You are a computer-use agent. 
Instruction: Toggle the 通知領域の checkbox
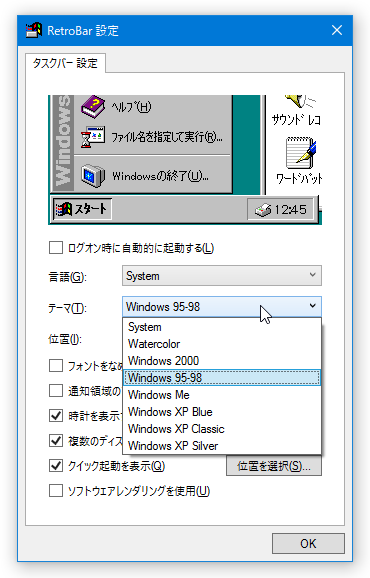(56, 390)
